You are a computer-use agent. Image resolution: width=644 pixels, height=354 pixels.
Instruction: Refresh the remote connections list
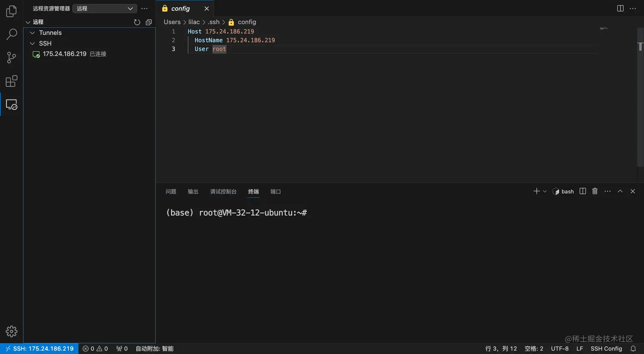pos(137,22)
